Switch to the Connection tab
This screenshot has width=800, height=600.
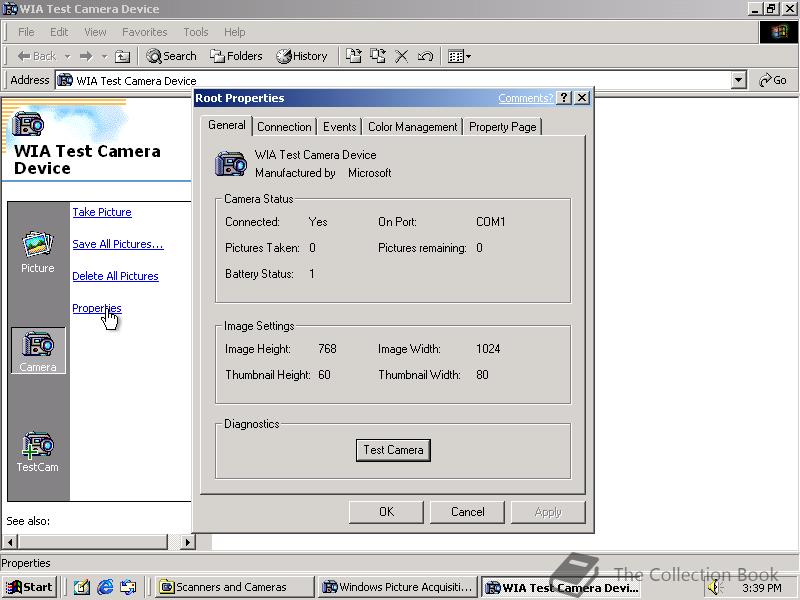click(284, 126)
